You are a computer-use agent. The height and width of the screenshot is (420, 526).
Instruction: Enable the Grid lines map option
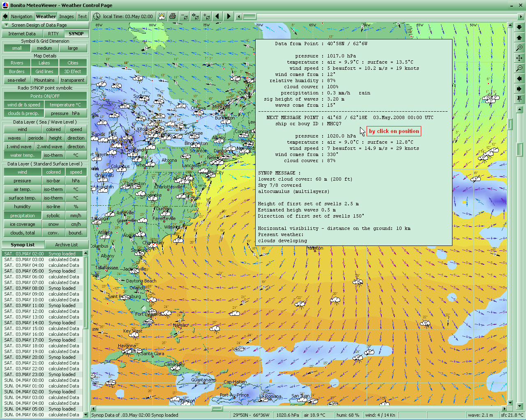point(44,71)
